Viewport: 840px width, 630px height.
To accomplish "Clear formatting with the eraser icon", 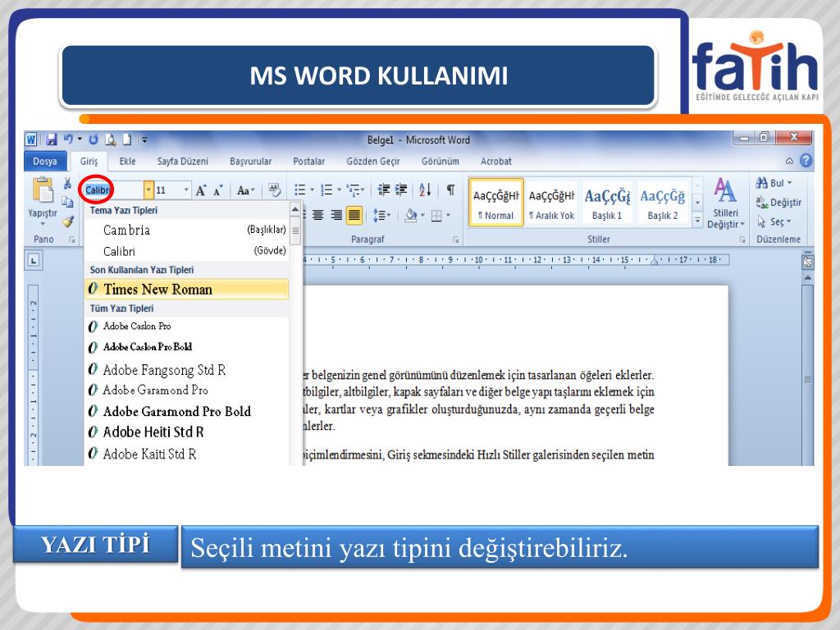I will pyautogui.click(x=275, y=189).
